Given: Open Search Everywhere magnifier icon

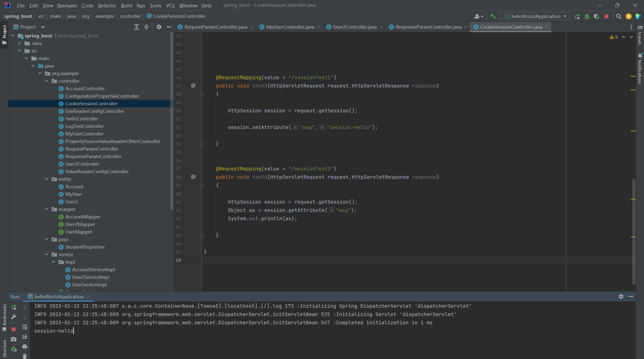Looking at the screenshot, I should point(619,16).
